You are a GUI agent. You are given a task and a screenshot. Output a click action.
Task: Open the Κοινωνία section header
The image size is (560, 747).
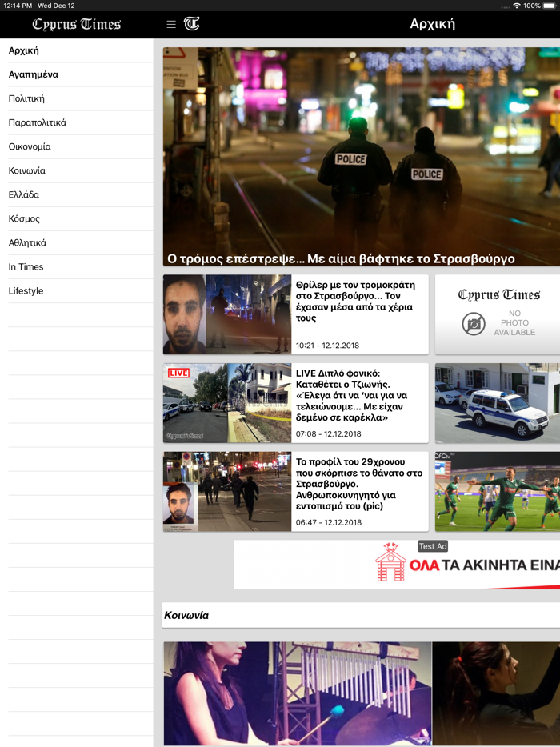[362, 615]
